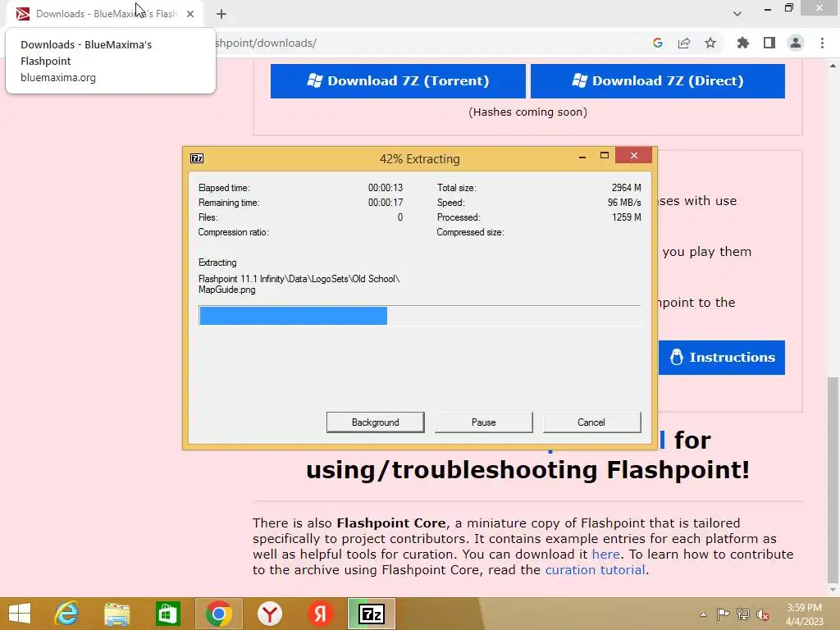Image resolution: width=840 pixels, height=630 pixels.
Task: Close the 7-Zip extracting dialog
Action: click(x=634, y=155)
